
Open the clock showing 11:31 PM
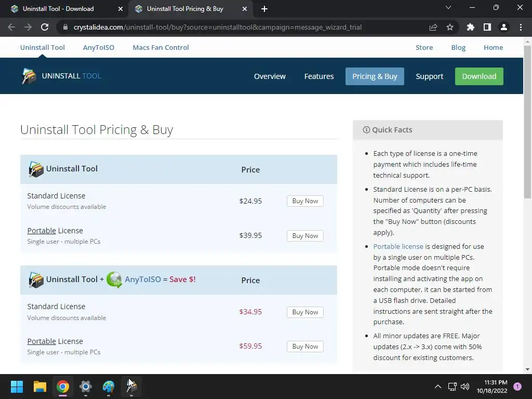click(x=492, y=387)
